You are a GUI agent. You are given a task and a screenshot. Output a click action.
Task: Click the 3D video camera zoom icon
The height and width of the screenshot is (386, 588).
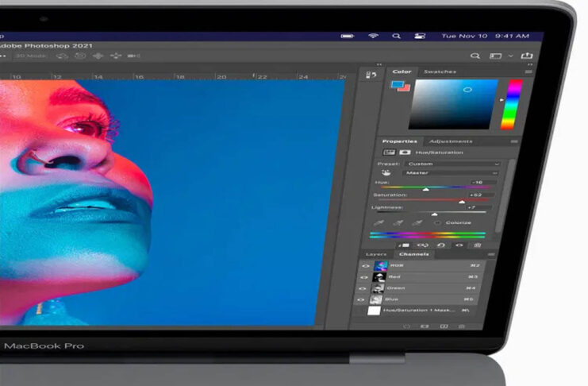tap(133, 56)
